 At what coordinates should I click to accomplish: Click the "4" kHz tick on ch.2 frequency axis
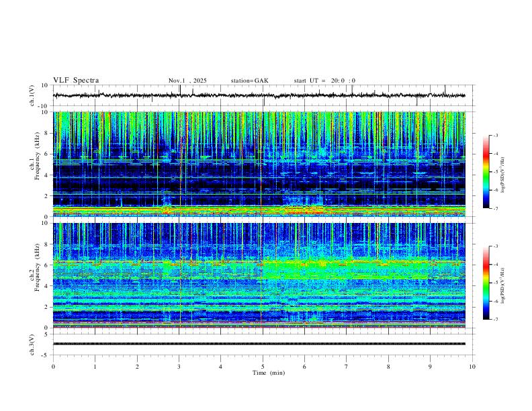46,286
